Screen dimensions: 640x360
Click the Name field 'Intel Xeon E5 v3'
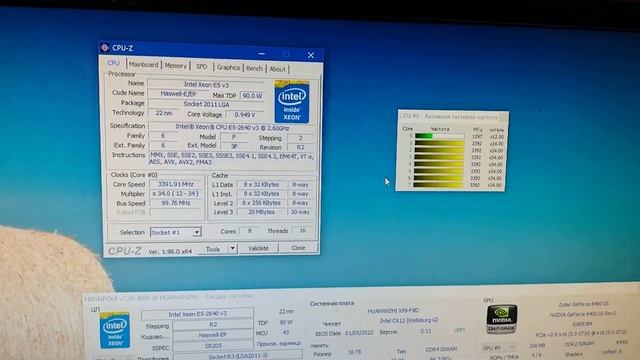coord(206,84)
